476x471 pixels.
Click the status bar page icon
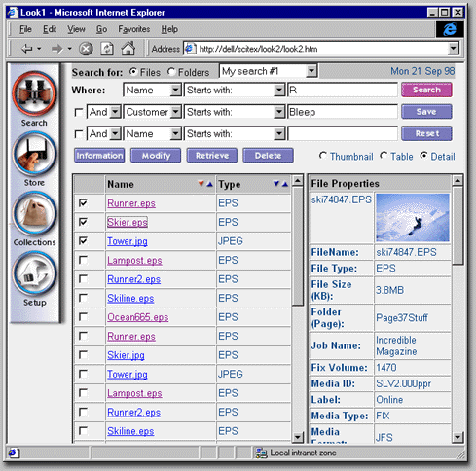pos(14,453)
